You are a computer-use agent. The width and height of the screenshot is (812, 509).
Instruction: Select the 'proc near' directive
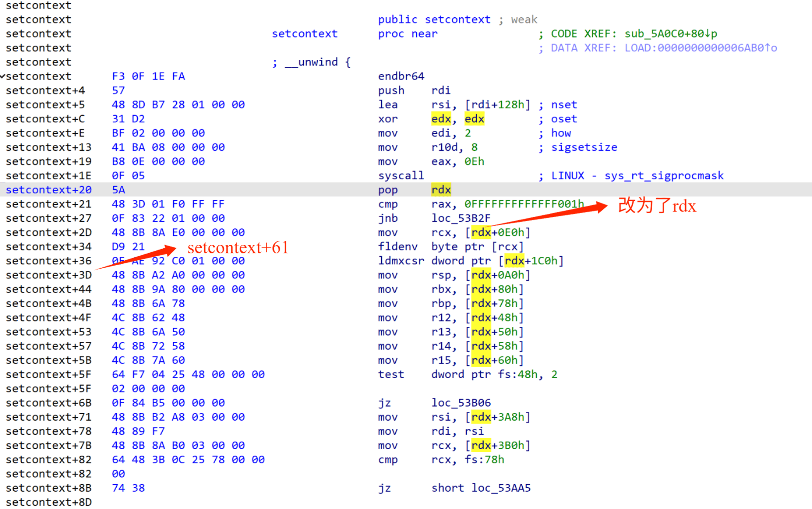point(407,34)
